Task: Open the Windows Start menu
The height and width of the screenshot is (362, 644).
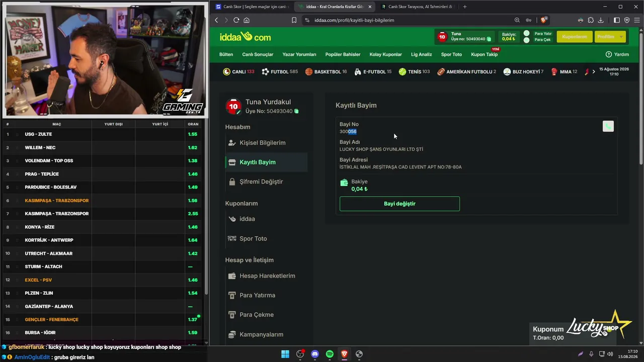Action: pyautogui.click(x=285, y=354)
